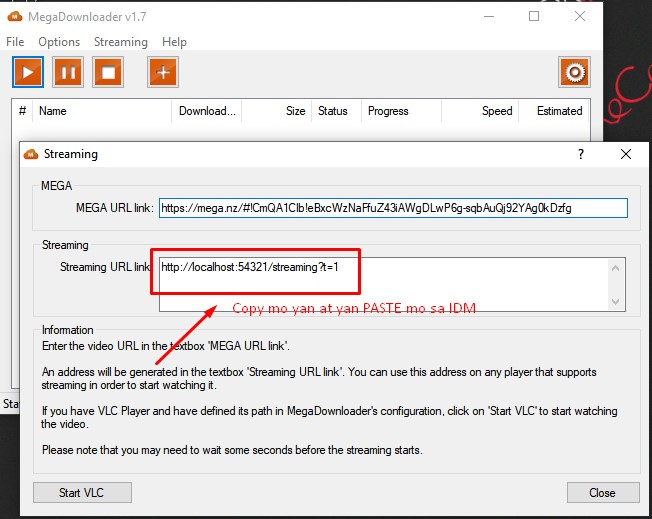Click the Streaming dialog cloud icon

coord(31,154)
